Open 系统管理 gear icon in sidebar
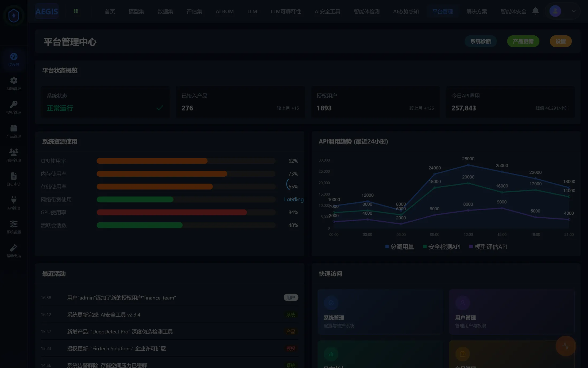The width and height of the screenshot is (588, 368). point(14,80)
